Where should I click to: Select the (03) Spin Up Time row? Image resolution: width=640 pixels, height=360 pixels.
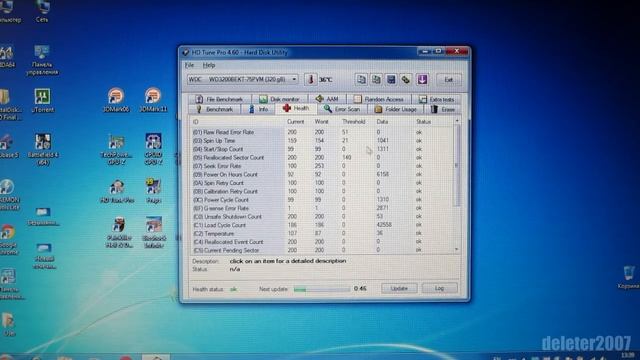coord(322,141)
